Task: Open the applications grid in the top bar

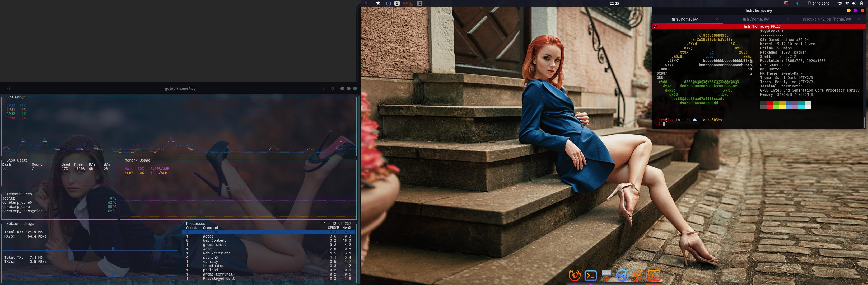Action: [366, 3]
